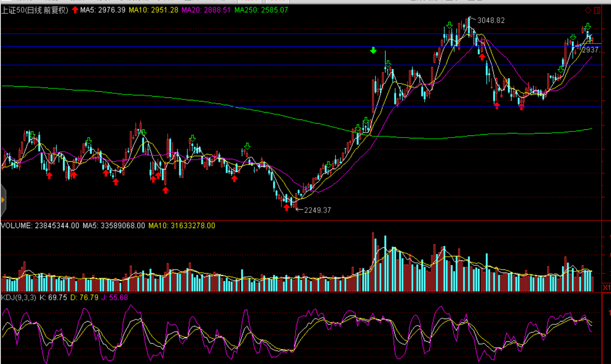Click the red split-window icon at top right
Viewport: 611px width, 364px height.
point(597,10)
